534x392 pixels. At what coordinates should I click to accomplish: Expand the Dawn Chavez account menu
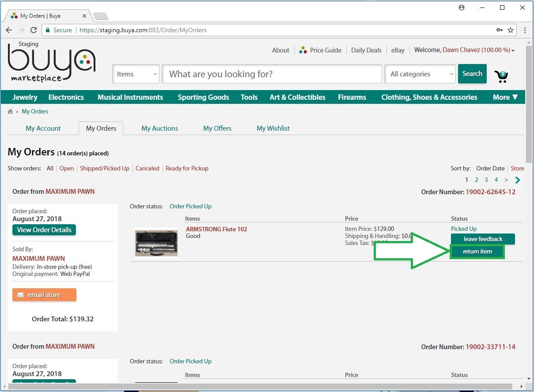[x=479, y=50]
